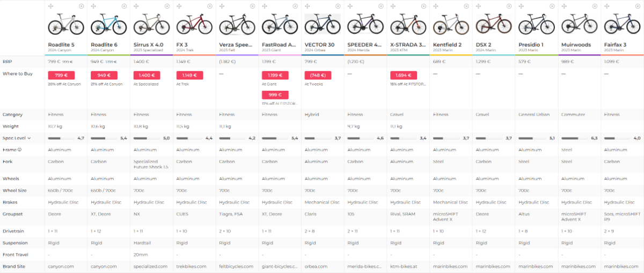644x273 pixels.
Task: Remove the FX 3 bike column
Action: click(210, 6)
